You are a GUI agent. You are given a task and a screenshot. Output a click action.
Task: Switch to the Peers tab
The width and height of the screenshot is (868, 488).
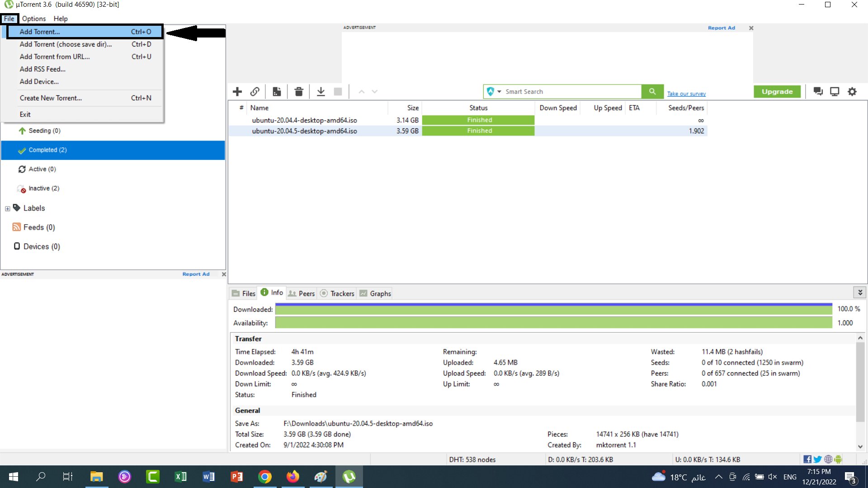click(302, 293)
